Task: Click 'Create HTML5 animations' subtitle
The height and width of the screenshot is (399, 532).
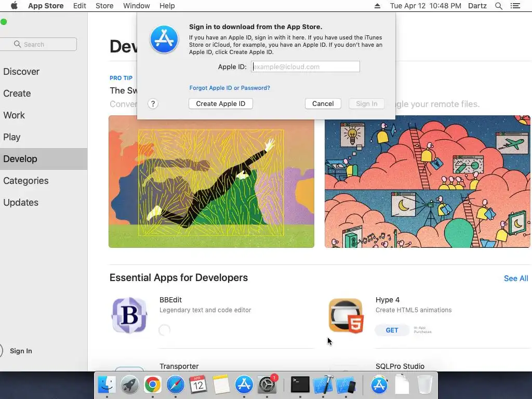Action: tap(414, 310)
